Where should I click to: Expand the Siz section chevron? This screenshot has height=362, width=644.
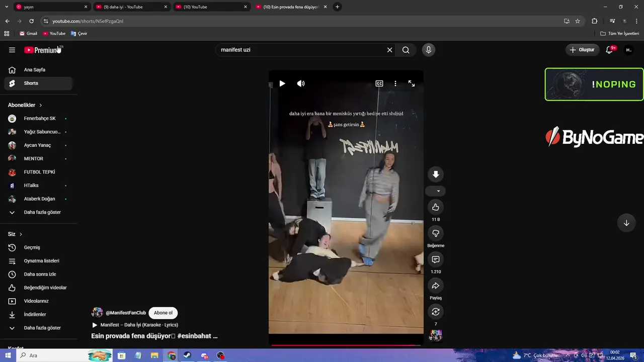pos(21,234)
